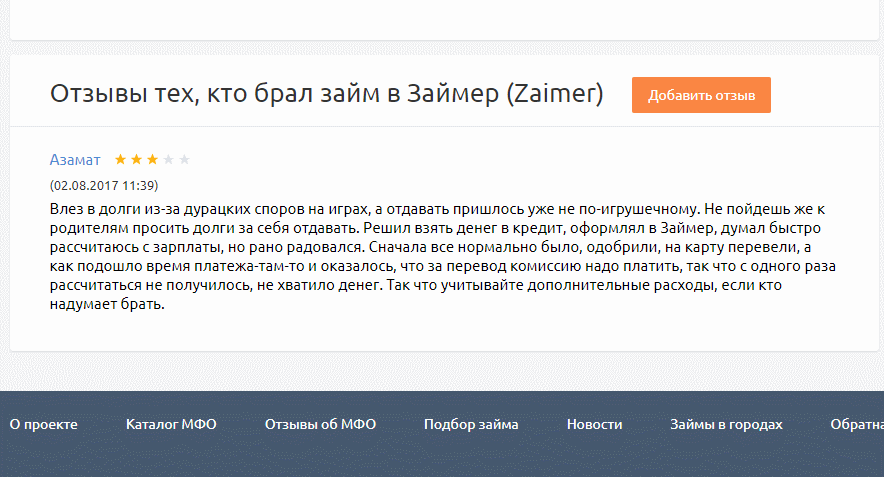The height and width of the screenshot is (477, 884).
Task: Click review line starting 'рассчитаюсь с зарплаты'
Action: coord(430,247)
